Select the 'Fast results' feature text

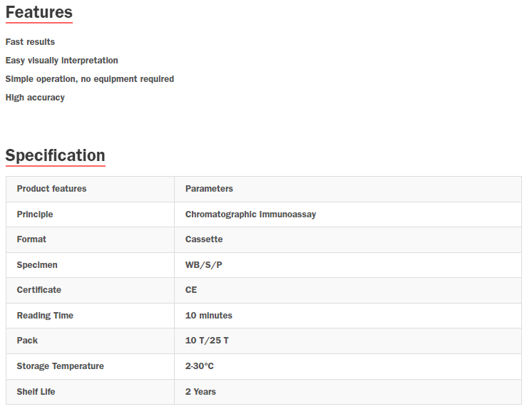pyautogui.click(x=30, y=42)
